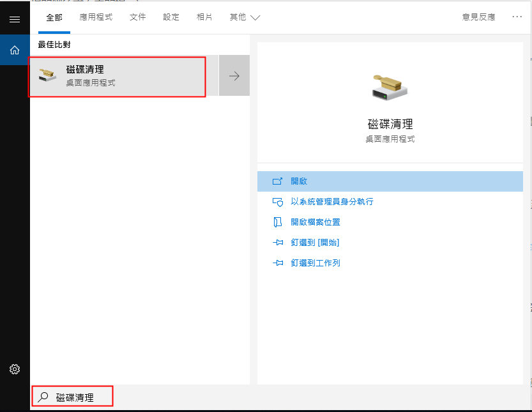Switch to the 文件 tab
Image resolution: width=532 pixels, height=412 pixels.
point(138,17)
